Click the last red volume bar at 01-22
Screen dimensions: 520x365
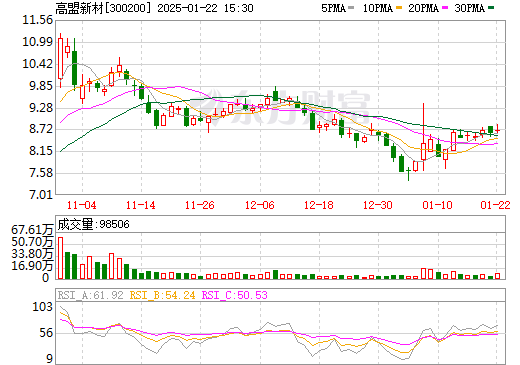tap(498, 276)
